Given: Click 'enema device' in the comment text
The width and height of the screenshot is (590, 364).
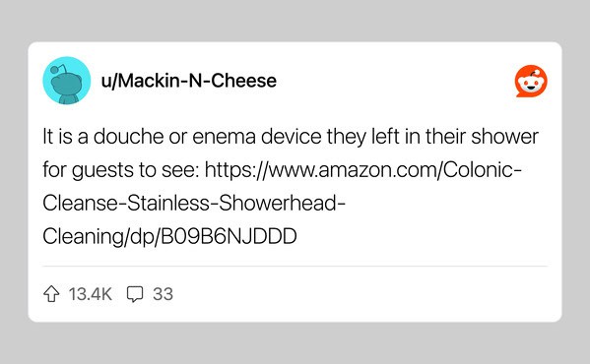Looking at the screenshot, I should click(x=257, y=137).
